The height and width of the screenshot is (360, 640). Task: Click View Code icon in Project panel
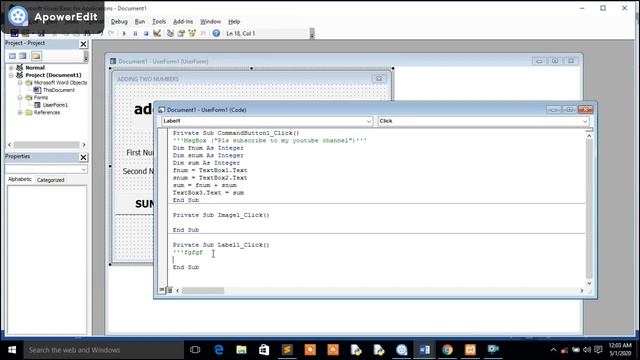[x=12, y=56]
